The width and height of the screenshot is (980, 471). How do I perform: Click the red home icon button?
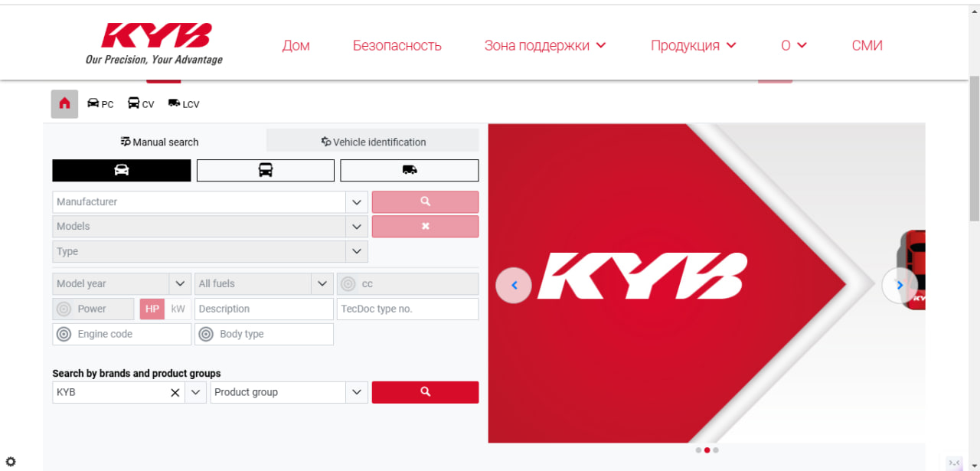(64, 104)
